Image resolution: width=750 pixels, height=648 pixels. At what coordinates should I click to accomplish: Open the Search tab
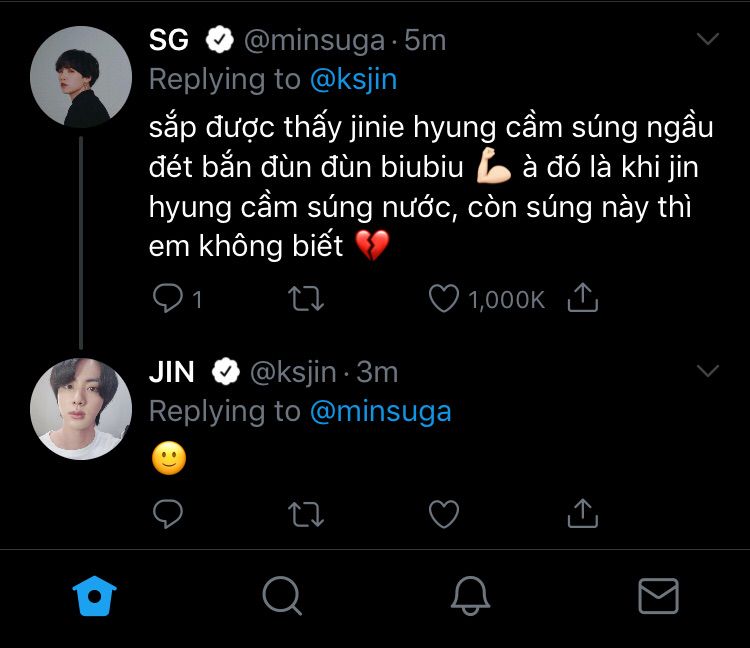[x=282, y=596]
